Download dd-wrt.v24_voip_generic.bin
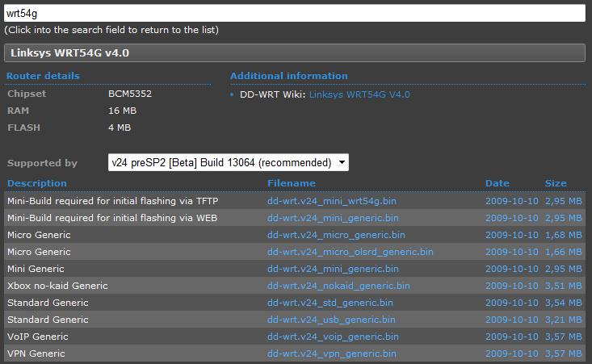Screen dimensions: 592x364 333,337
